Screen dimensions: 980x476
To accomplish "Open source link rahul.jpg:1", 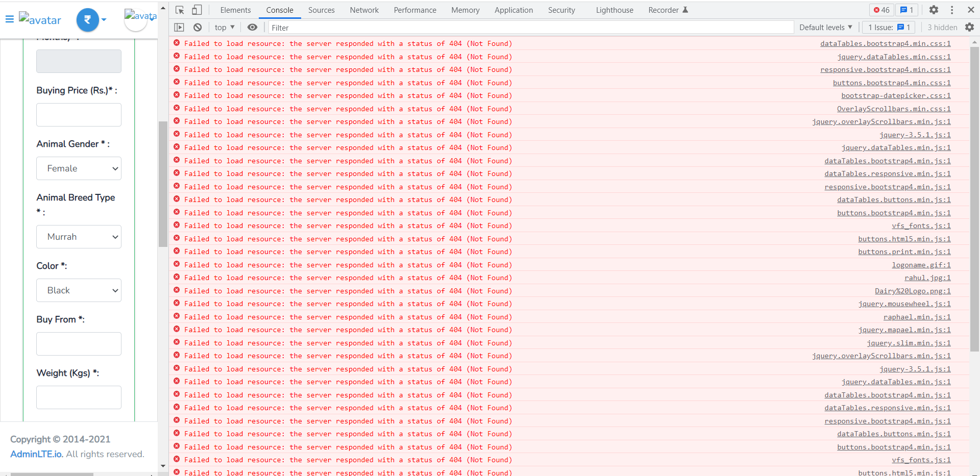I will (x=928, y=278).
